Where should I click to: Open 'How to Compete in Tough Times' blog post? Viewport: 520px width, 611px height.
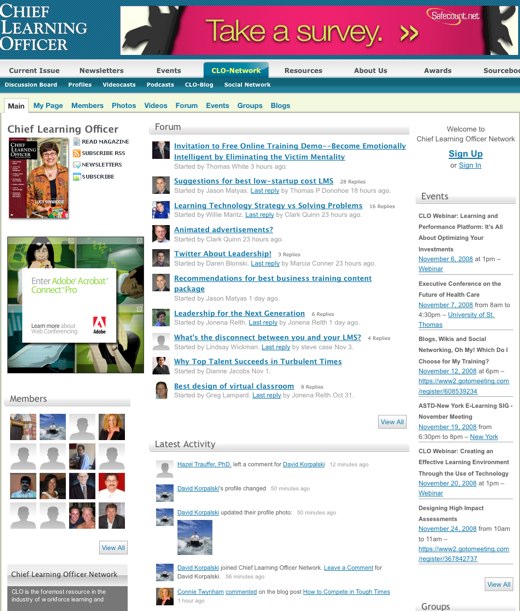coord(346,592)
